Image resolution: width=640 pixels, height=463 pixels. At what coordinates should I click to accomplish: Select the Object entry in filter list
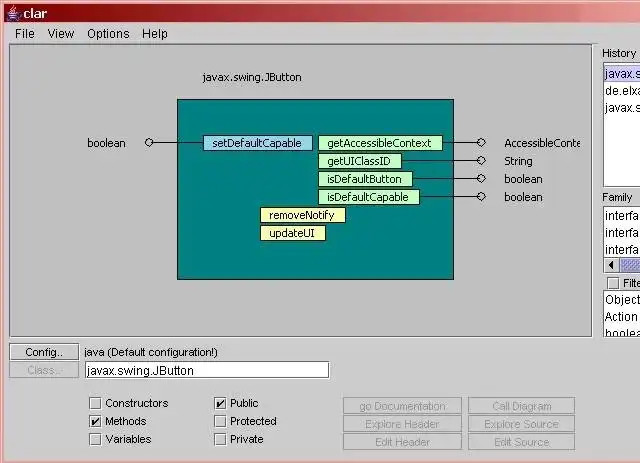point(622,300)
